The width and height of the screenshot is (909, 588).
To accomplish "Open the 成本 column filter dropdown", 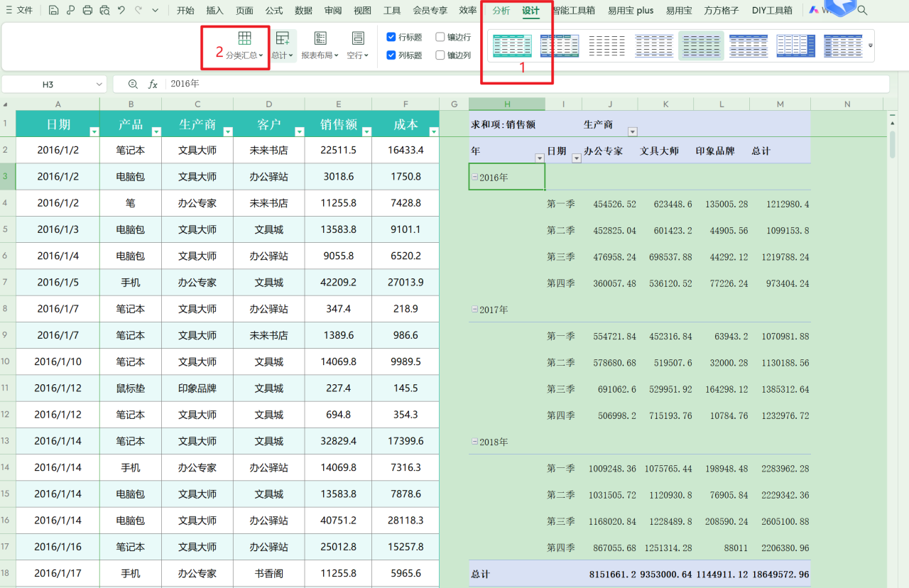I will point(433,131).
